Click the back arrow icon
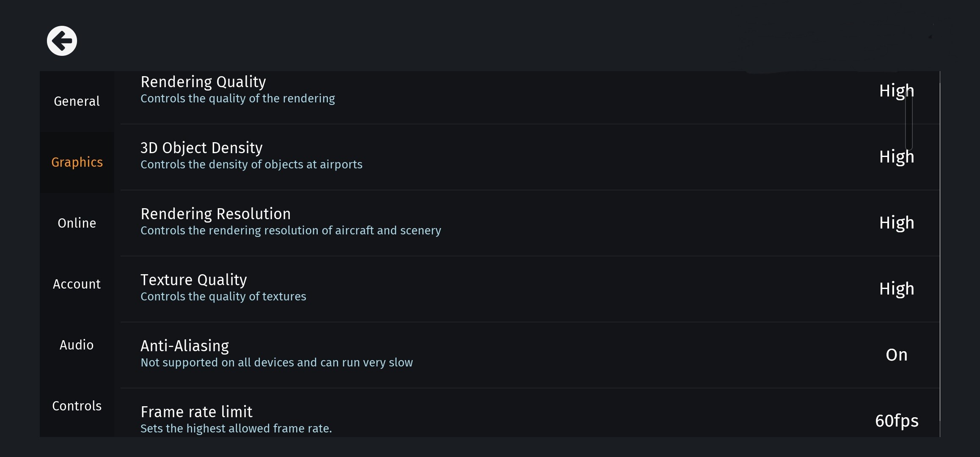The image size is (980, 457). coord(62,41)
